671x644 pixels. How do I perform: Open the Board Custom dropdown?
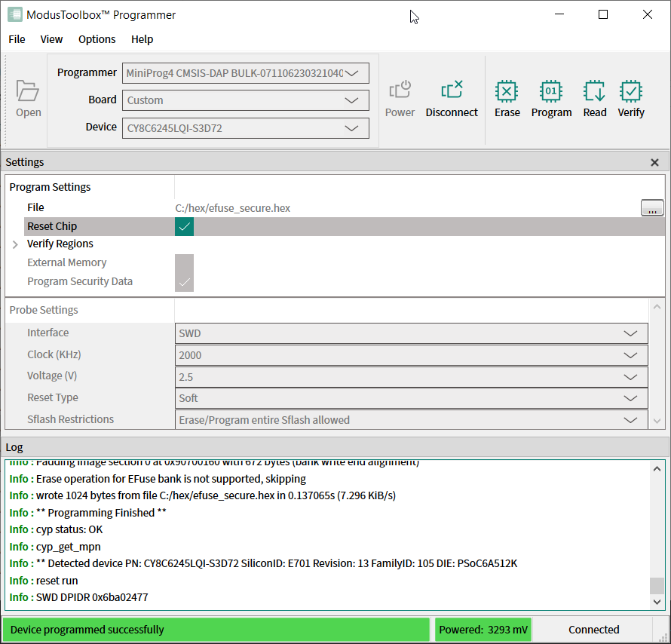click(246, 100)
